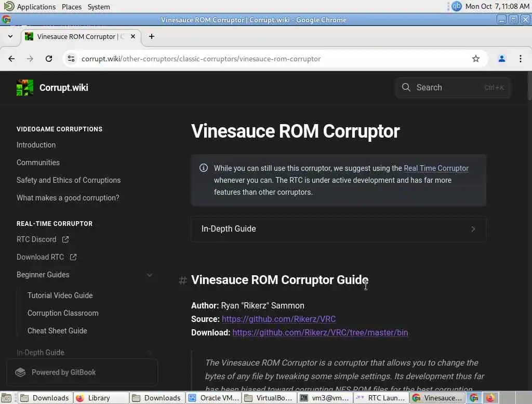Reload the page with the refresh icon
This screenshot has width=532, height=404.
tap(49, 59)
